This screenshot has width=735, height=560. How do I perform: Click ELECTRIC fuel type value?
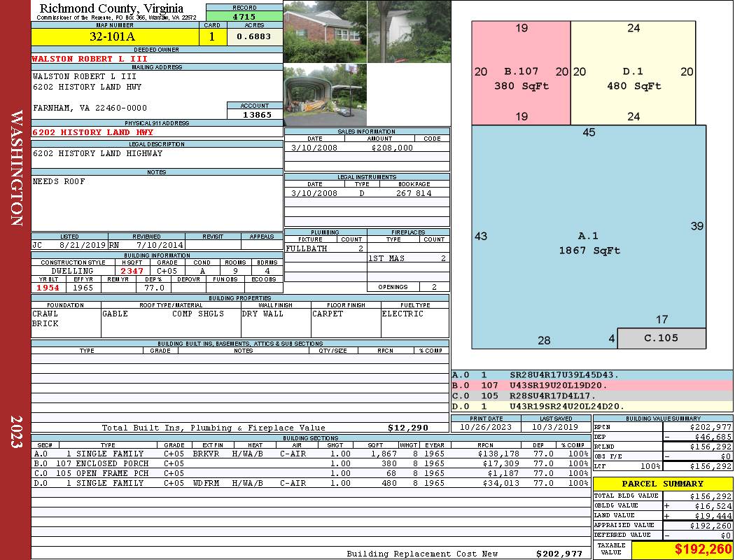coord(402,314)
